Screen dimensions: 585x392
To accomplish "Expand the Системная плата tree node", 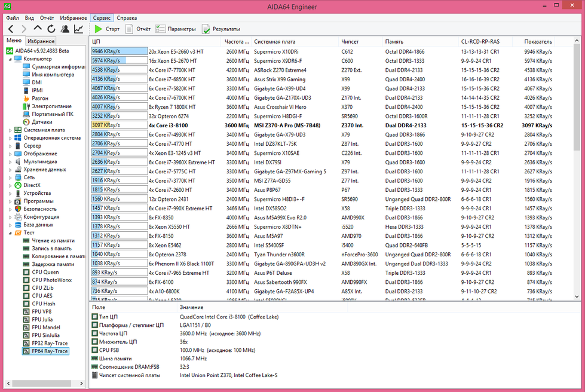I will point(10,130).
